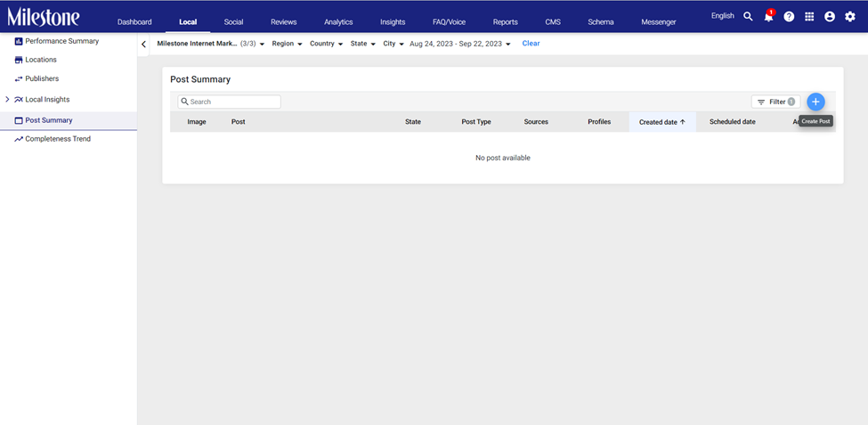Open notifications bell icon
The width and height of the screenshot is (868, 425).
[768, 17]
